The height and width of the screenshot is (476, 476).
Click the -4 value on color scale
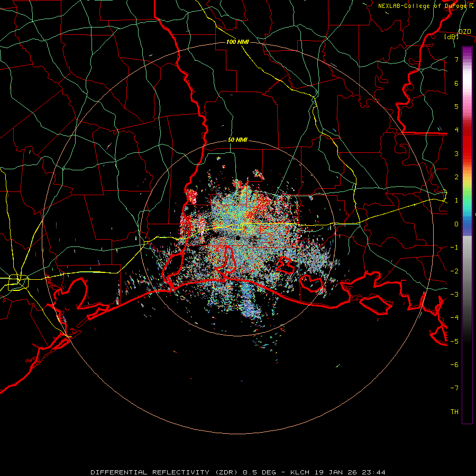(454, 318)
